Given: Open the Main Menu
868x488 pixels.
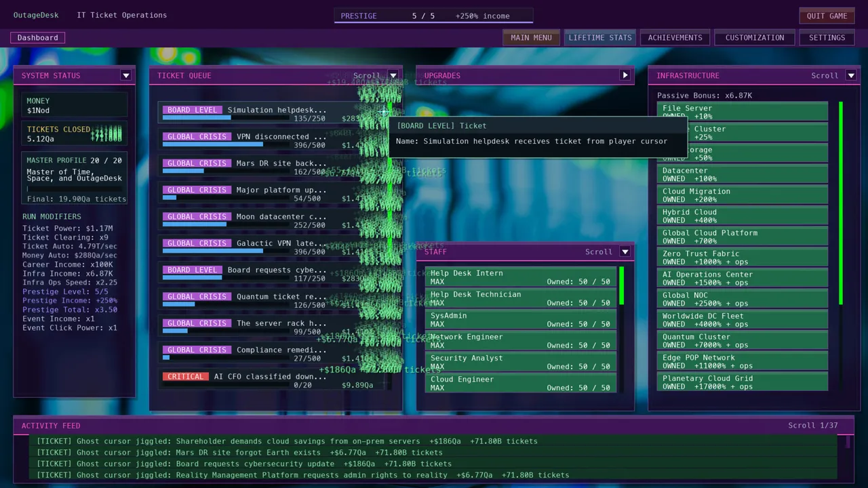Looking at the screenshot, I should click(531, 38).
